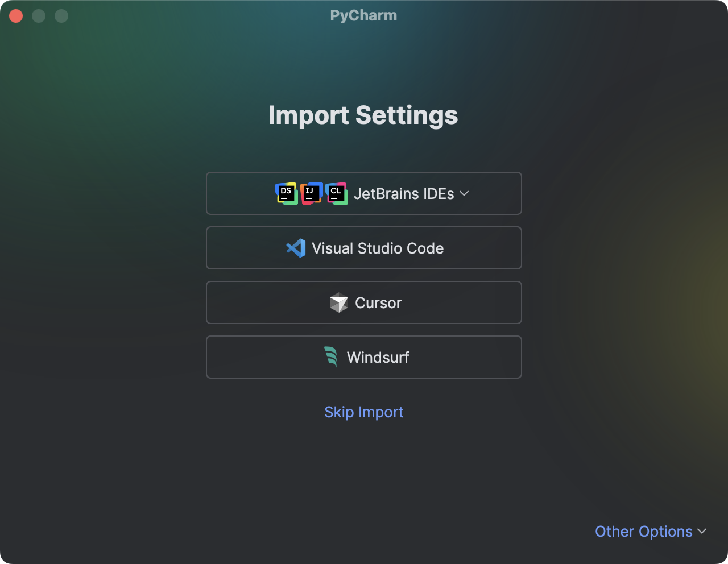
Task: Click the PyCharm title text
Action: (x=364, y=15)
